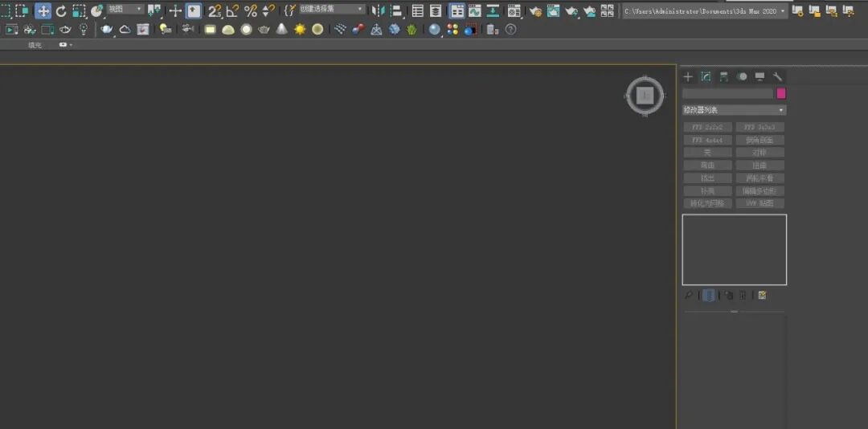Open Edit Named Selection Sets
Screen dimensions: 868x429
(289, 10)
